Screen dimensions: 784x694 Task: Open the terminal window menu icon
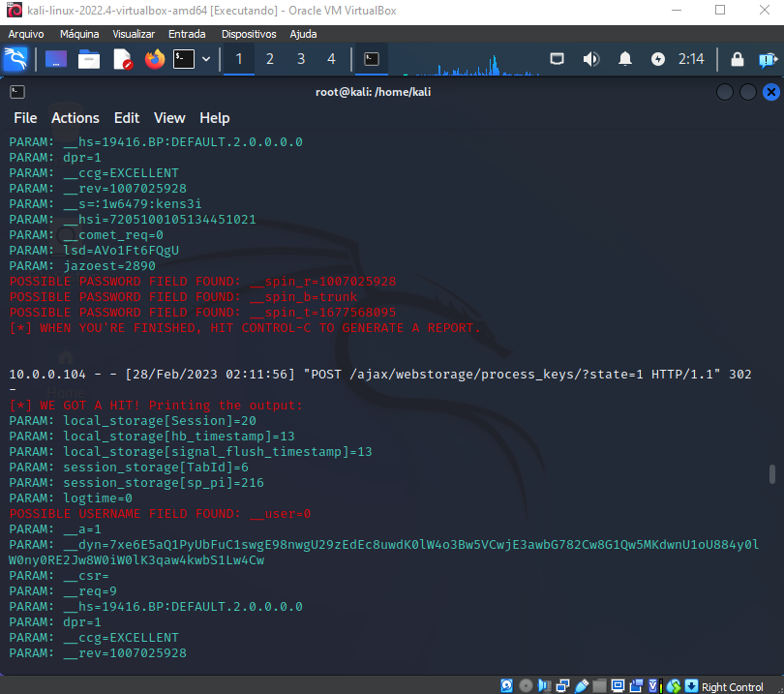(x=17, y=92)
